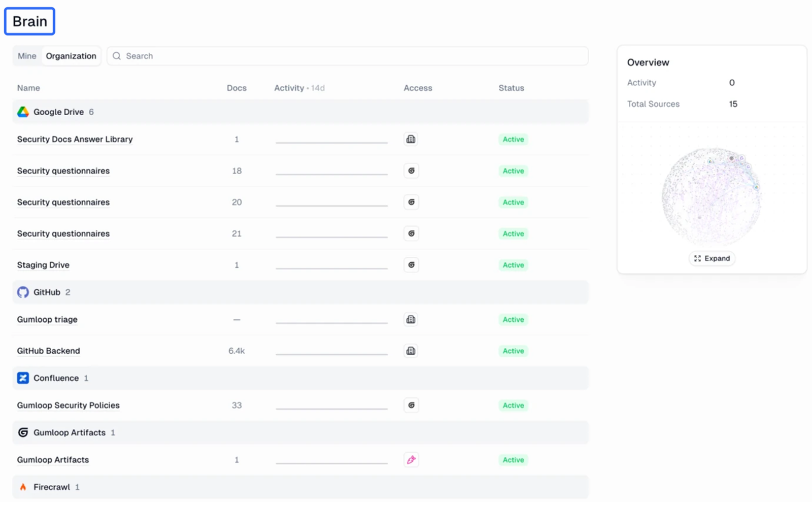Switch to the Organization tab
This screenshot has height=505, width=812.
click(71, 56)
